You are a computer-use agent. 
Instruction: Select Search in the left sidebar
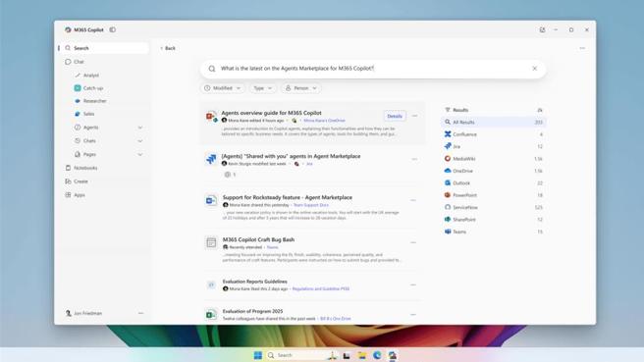tap(103, 48)
